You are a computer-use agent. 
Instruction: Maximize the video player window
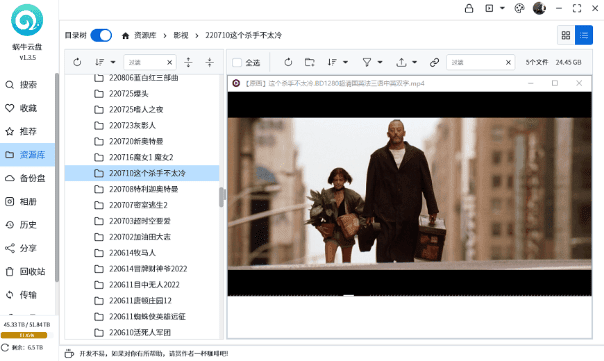(555, 83)
